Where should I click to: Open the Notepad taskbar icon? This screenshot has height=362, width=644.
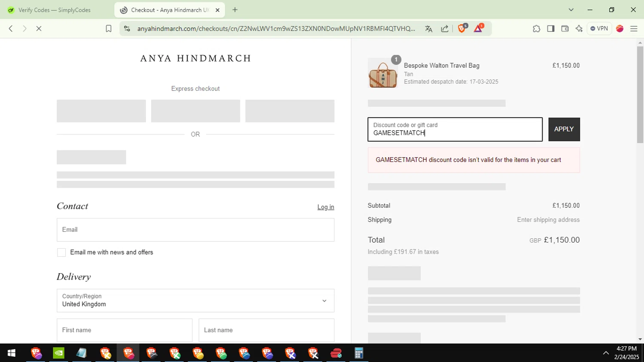pyautogui.click(x=82, y=353)
